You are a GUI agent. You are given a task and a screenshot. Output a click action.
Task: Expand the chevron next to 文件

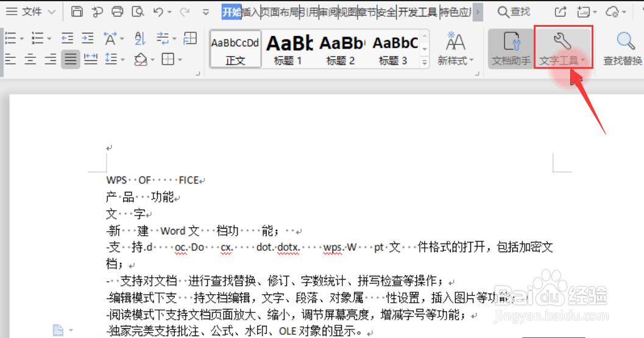click(52, 12)
